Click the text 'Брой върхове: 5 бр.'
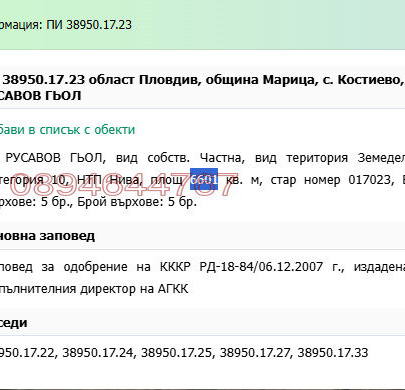The width and height of the screenshot is (405, 390). (x=137, y=202)
